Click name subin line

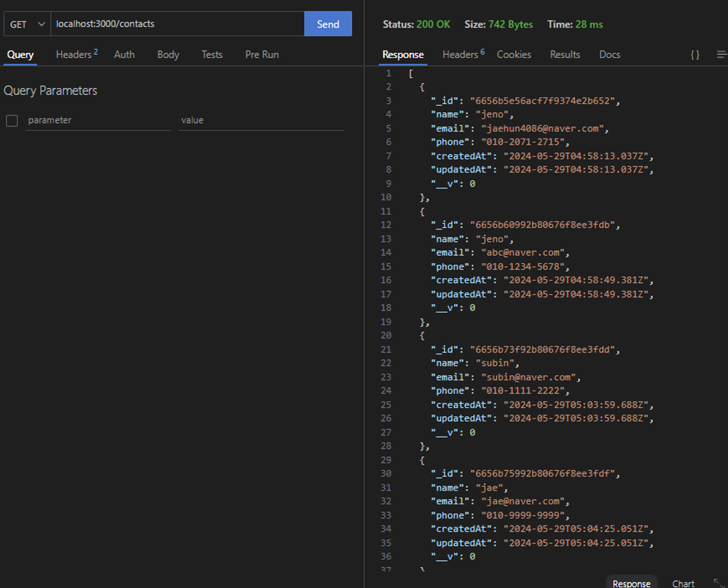click(x=475, y=363)
